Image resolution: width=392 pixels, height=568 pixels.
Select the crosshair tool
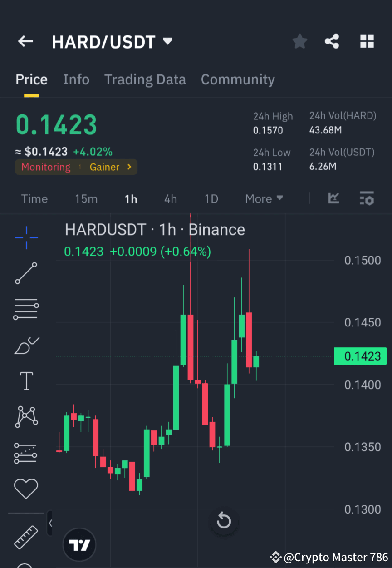click(x=26, y=237)
